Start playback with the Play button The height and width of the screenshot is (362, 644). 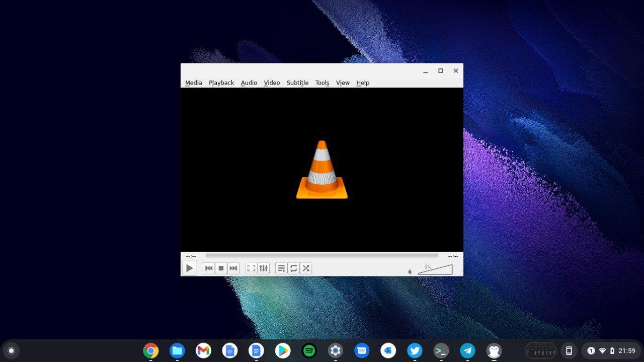click(189, 268)
